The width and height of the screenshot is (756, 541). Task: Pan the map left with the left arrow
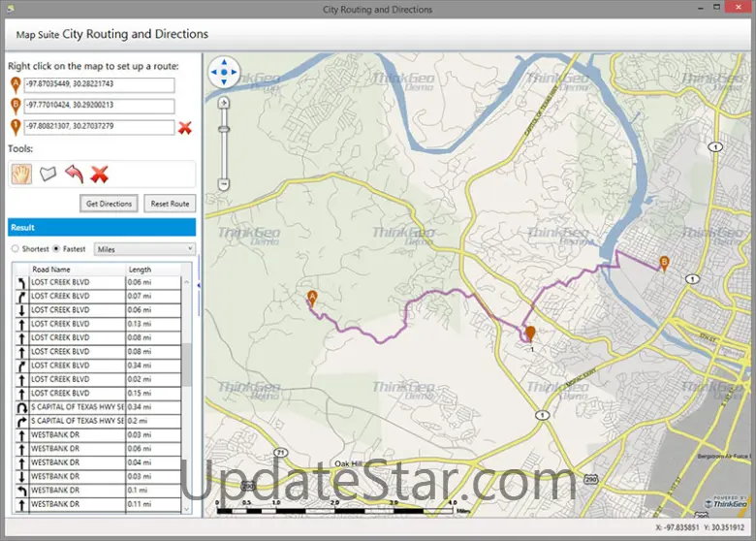(214, 73)
